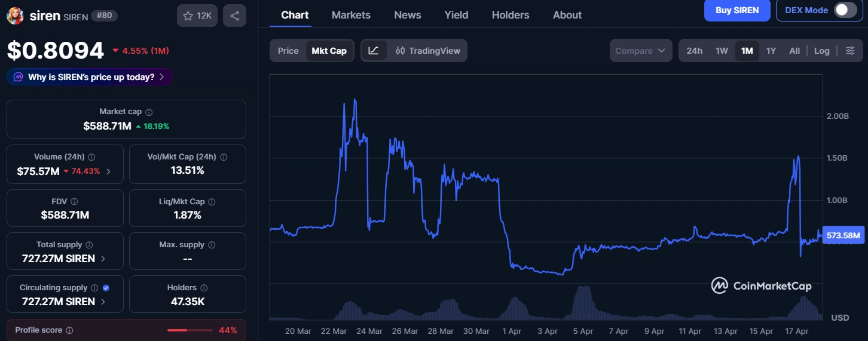Click info icon next to Volume (24h)

point(91,157)
